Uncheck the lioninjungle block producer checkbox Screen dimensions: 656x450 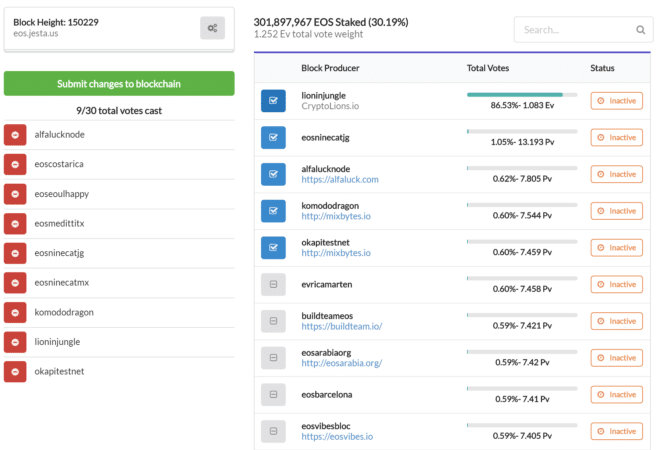(273, 101)
